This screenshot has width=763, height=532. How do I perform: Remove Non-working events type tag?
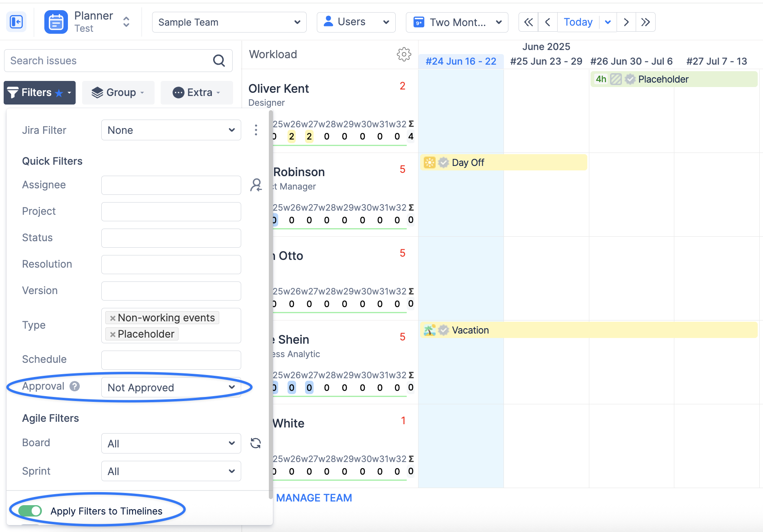click(113, 318)
